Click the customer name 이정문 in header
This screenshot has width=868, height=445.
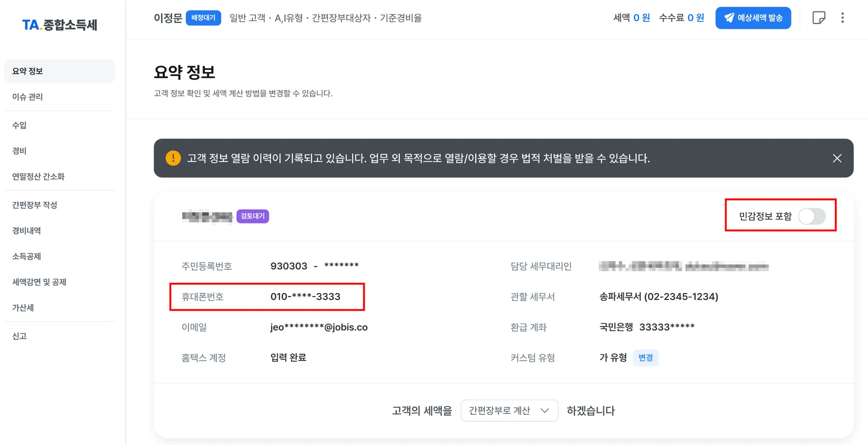click(x=168, y=18)
